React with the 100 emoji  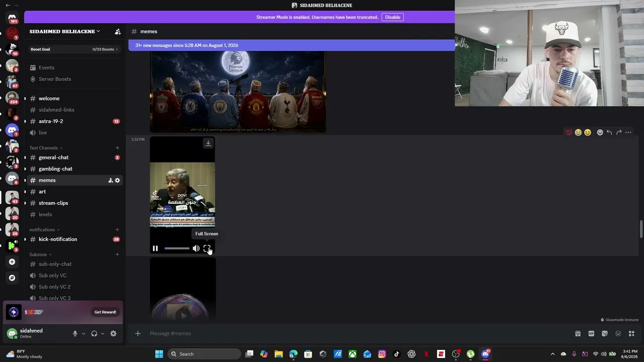click(569, 132)
